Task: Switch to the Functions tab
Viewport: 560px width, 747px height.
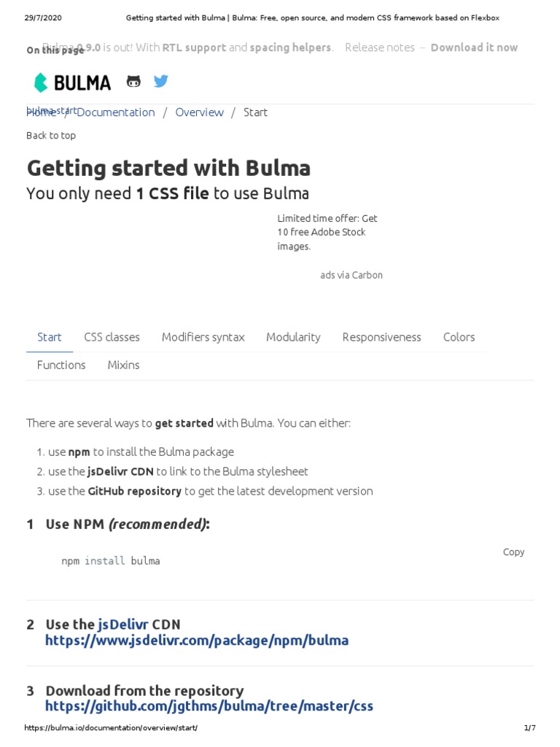Action: point(61,365)
